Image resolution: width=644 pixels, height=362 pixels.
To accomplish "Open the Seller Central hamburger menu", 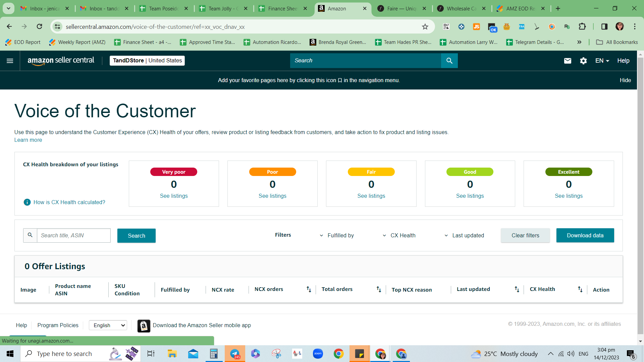I will click(x=10, y=61).
